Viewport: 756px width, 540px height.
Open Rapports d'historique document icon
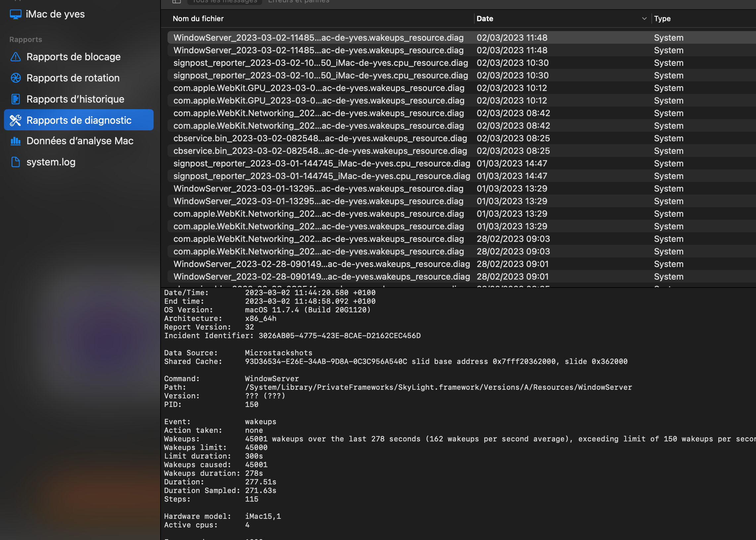point(16,99)
